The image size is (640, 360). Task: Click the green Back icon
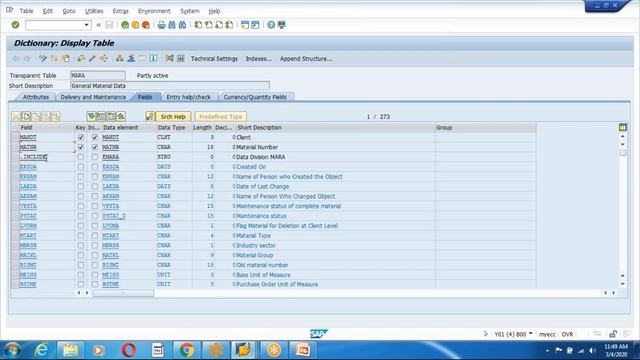coord(125,25)
